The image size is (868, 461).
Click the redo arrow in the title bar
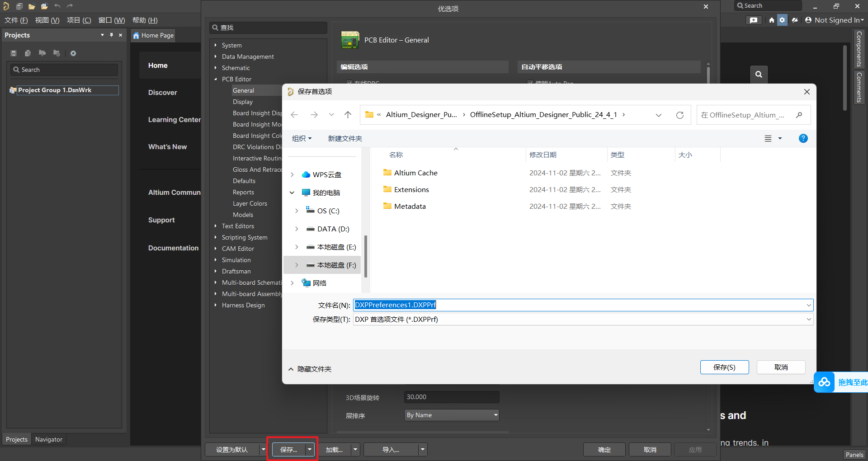coord(70,6)
